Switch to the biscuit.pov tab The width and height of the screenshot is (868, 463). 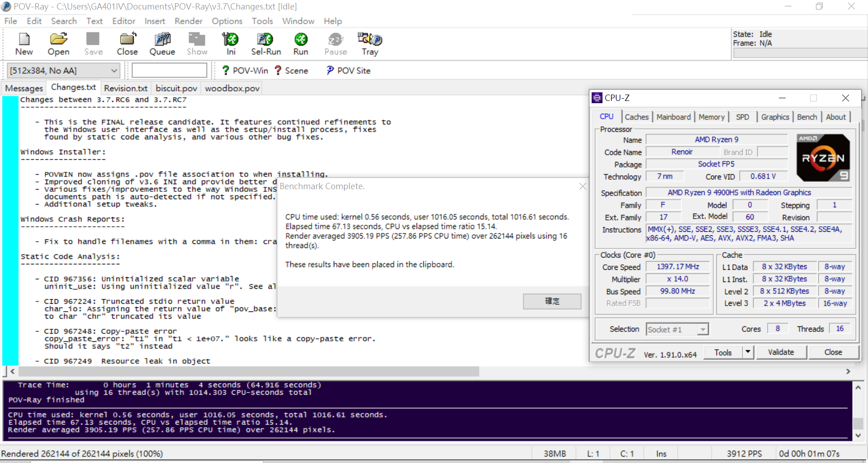point(176,88)
